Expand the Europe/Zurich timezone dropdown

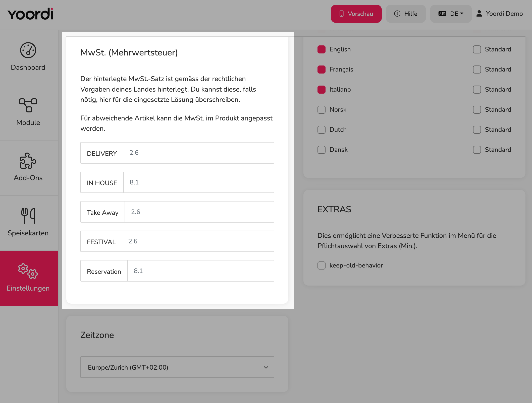pos(177,367)
